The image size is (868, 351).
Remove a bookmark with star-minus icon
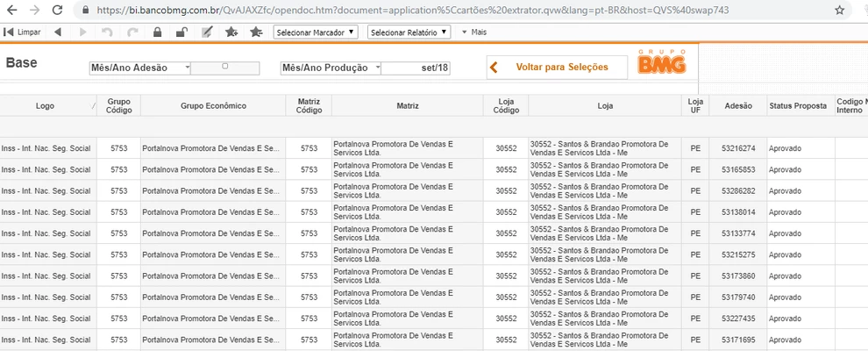[256, 32]
